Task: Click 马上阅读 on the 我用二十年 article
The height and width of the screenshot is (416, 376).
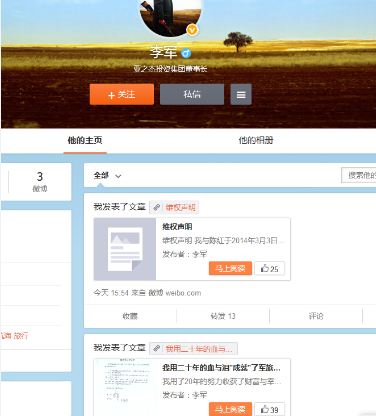Action: click(230, 409)
